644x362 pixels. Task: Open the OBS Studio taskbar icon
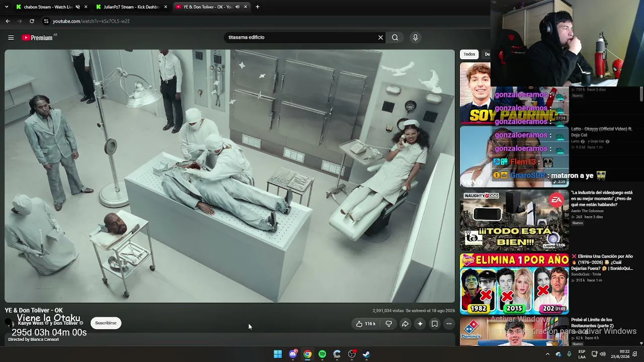352,354
